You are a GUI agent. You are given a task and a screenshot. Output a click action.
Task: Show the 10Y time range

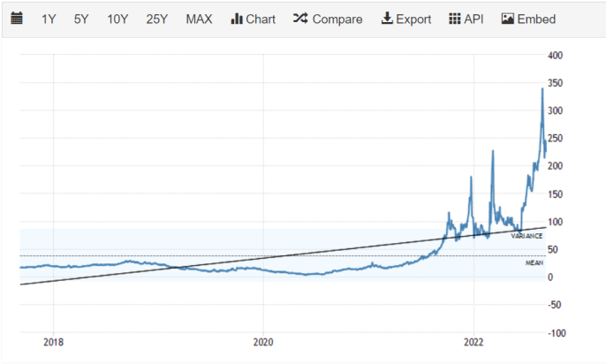(117, 19)
